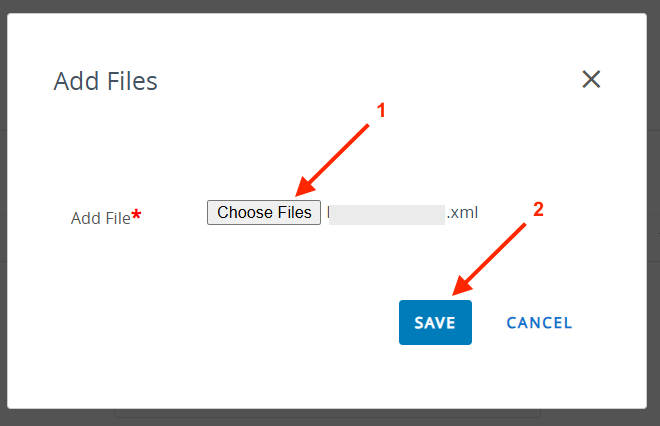
Task: Click the gray redacted file name block
Action: tap(386, 214)
